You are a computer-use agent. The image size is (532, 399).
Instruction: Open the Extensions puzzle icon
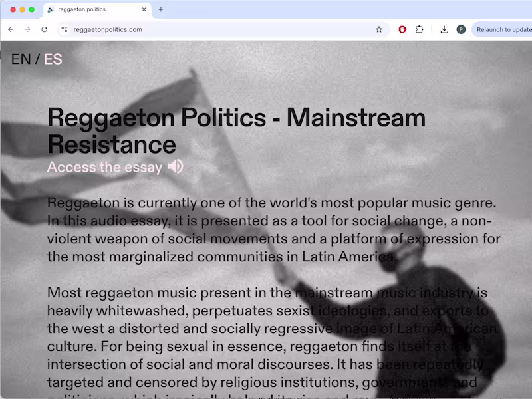pos(420,29)
